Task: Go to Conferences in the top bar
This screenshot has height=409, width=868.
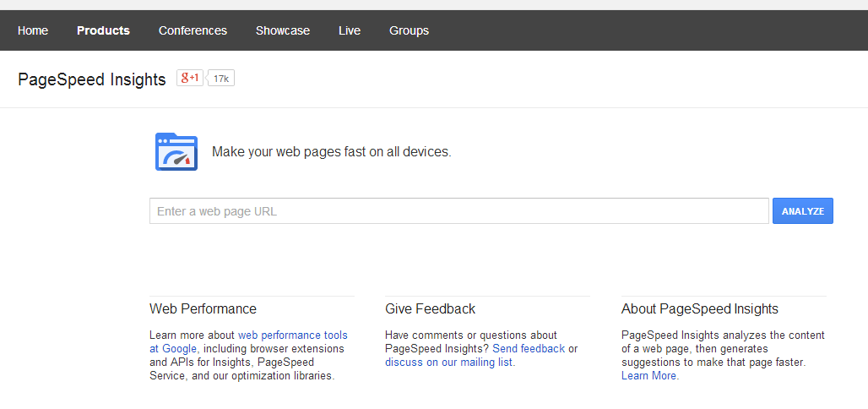Action: tap(193, 30)
